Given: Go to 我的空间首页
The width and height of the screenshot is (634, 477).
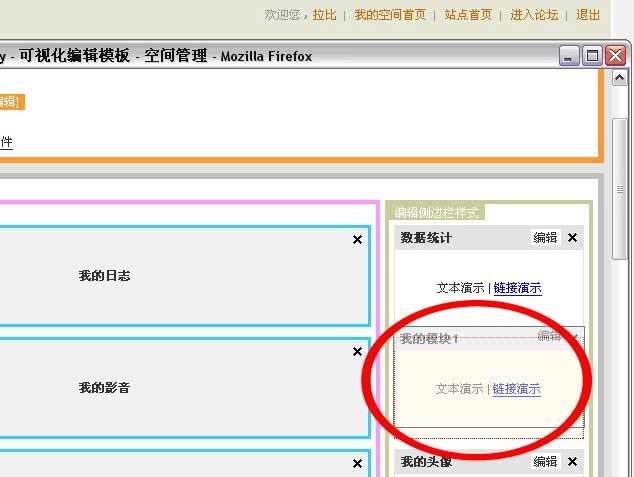Looking at the screenshot, I should pos(390,15).
